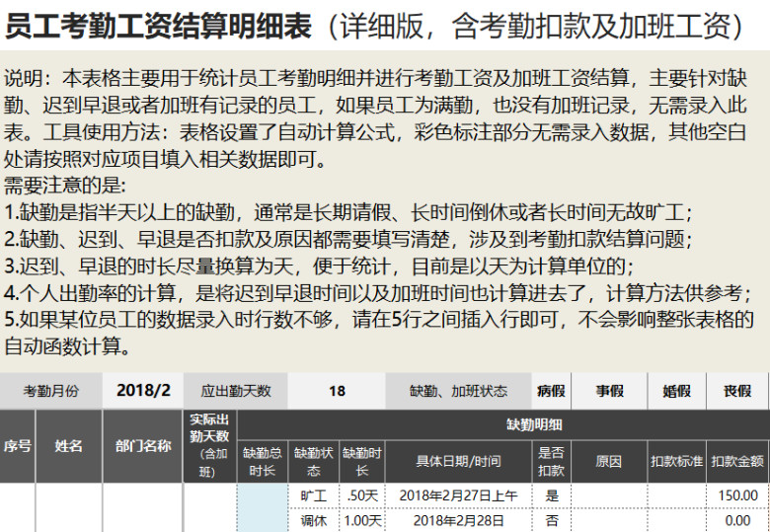Select the 是 deduction cell

551,495
